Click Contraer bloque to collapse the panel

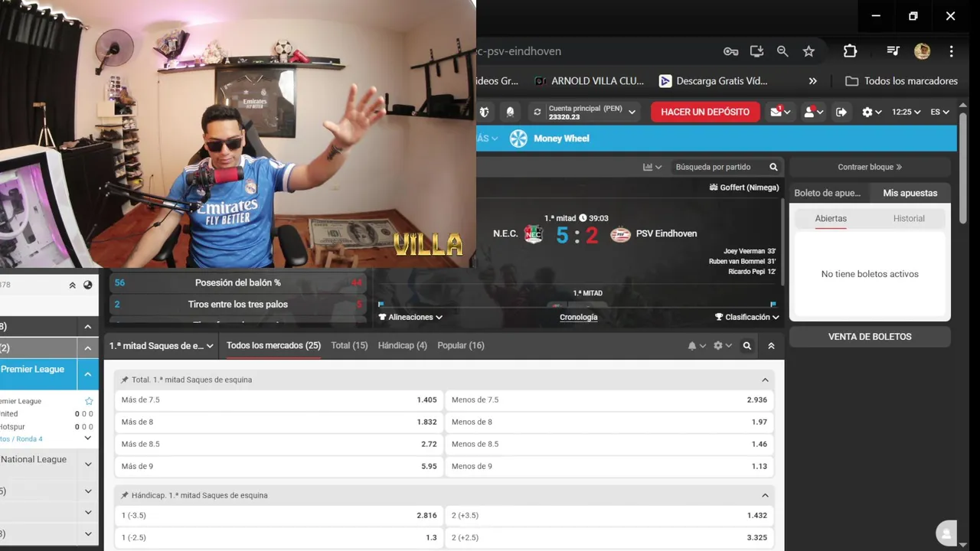(870, 167)
